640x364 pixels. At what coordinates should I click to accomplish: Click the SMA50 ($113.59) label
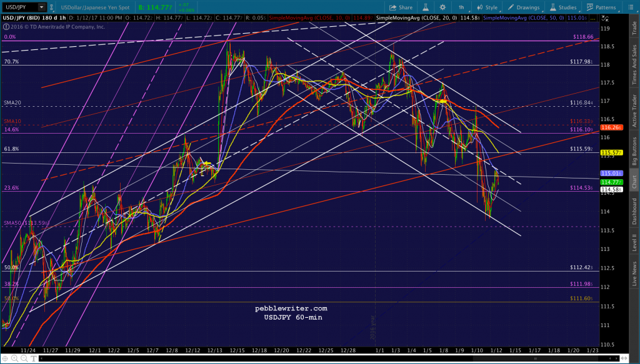[x=26, y=223]
